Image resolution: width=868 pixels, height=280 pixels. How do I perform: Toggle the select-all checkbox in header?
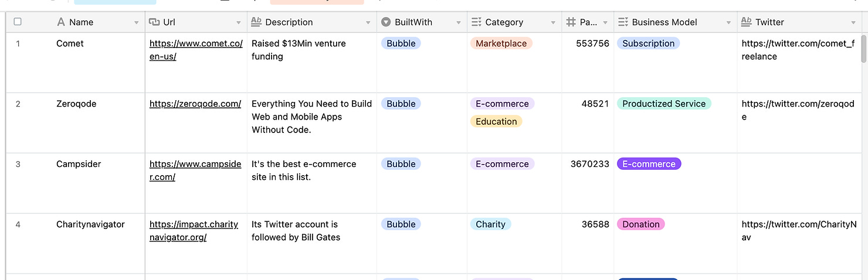pyautogui.click(x=18, y=22)
